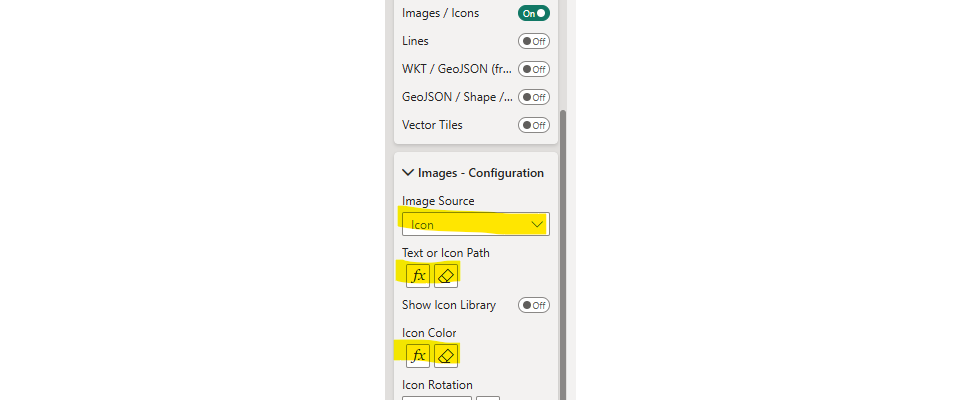
Task: Turn off the Images / Icons toggle
Action: [533, 13]
